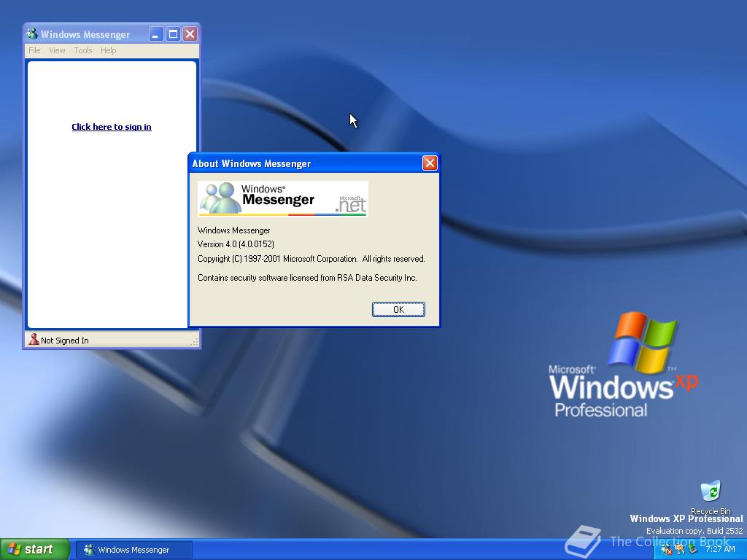
Task: Open the View menu in Windows Messenger
Action: (57, 50)
